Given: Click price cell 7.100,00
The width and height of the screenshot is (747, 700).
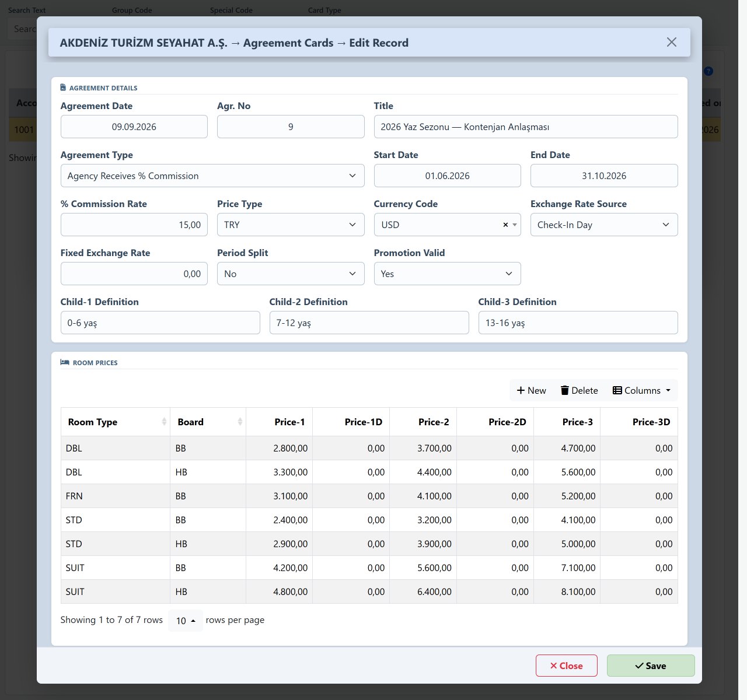Looking at the screenshot, I should click(567, 568).
